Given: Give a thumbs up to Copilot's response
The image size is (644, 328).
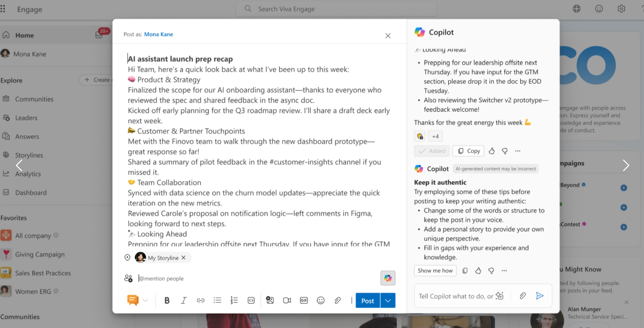Looking at the screenshot, I should click(492, 151).
